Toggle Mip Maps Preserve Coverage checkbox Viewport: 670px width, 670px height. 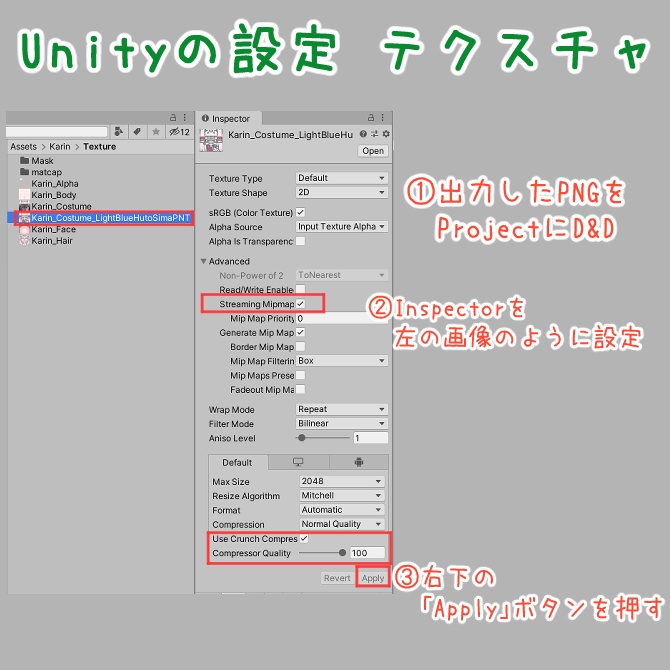pos(300,375)
